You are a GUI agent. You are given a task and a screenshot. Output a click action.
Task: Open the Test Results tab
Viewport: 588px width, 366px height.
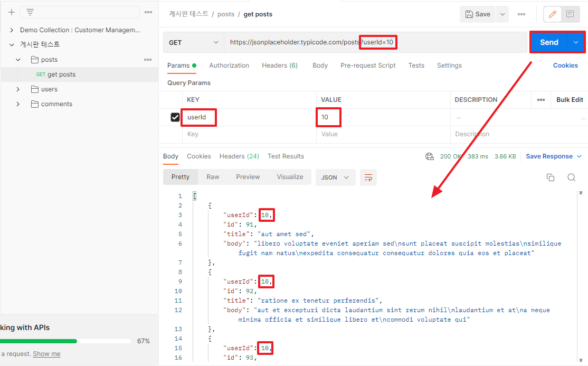pos(286,156)
